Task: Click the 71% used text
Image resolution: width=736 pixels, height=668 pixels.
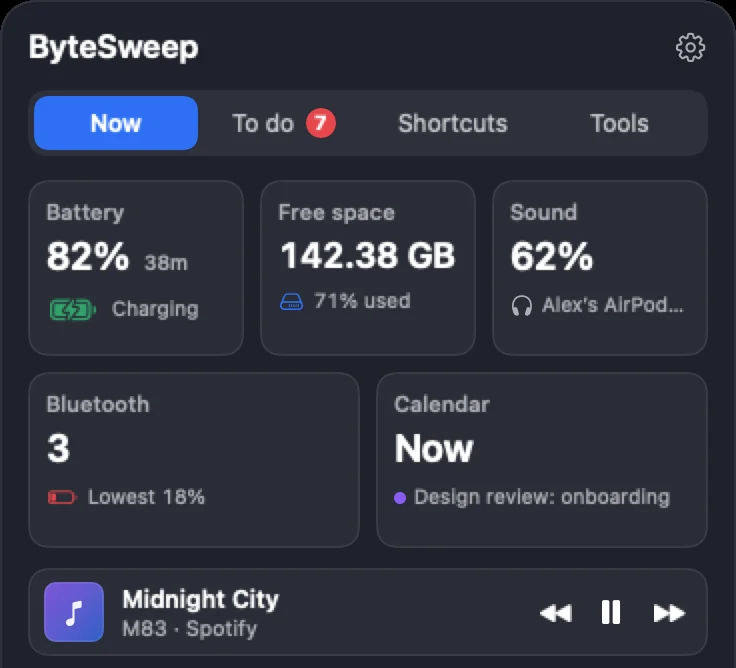Action: [362, 301]
